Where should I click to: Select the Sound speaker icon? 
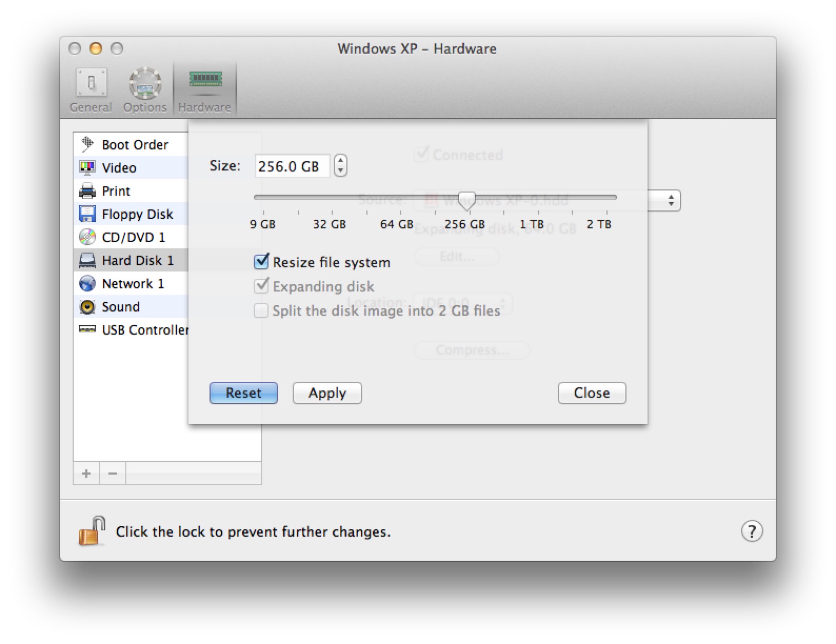(87, 306)
